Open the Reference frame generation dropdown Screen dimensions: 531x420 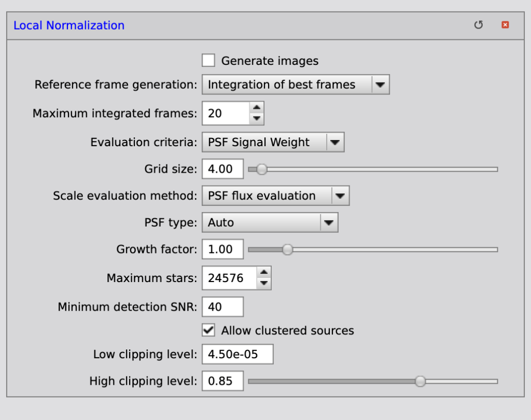[296, 85]
